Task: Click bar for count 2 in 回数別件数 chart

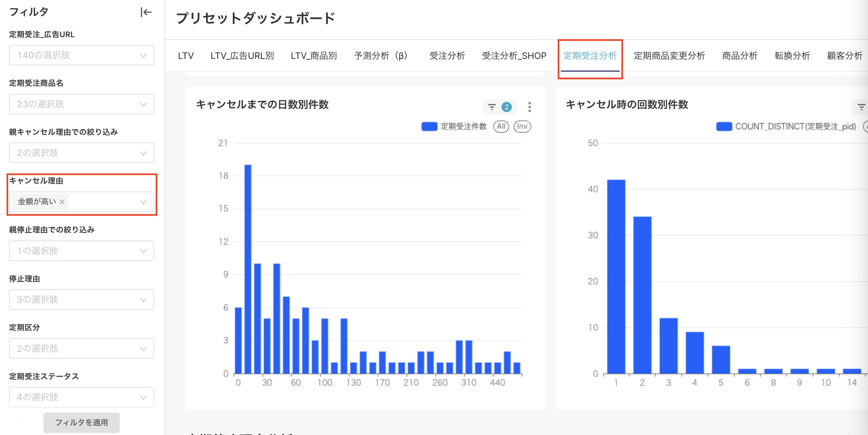Action: (642, 295)
